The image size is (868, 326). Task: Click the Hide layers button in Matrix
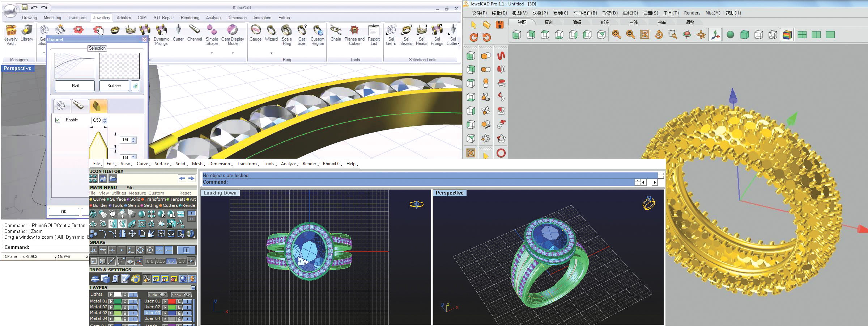pyautogui.click(x=157, y=295)
